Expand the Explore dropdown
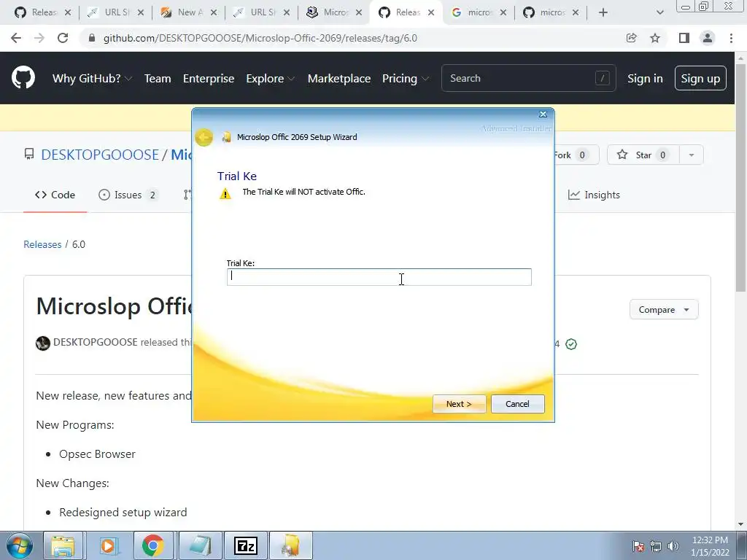 [x=270, y=78]
